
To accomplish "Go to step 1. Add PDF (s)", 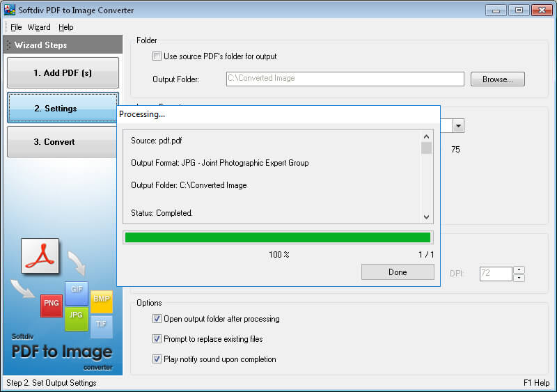I will pyautogui.click(x=63, y=73).
